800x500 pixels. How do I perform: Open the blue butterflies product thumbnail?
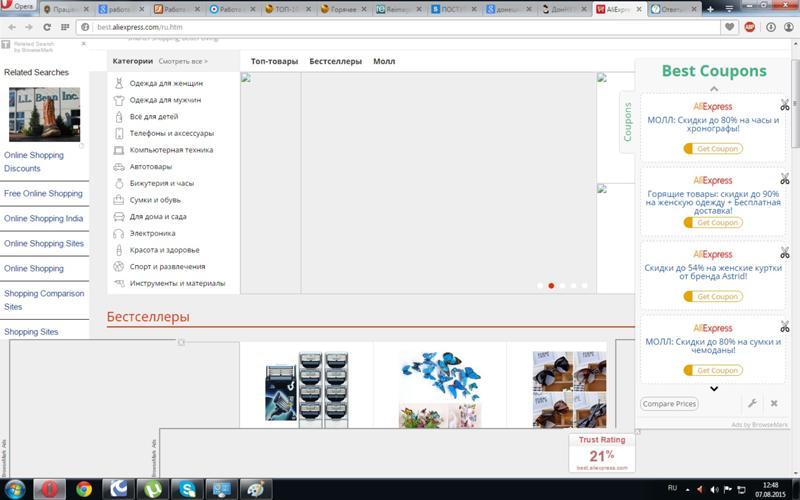pyautogui.click(x=440, y=389)
